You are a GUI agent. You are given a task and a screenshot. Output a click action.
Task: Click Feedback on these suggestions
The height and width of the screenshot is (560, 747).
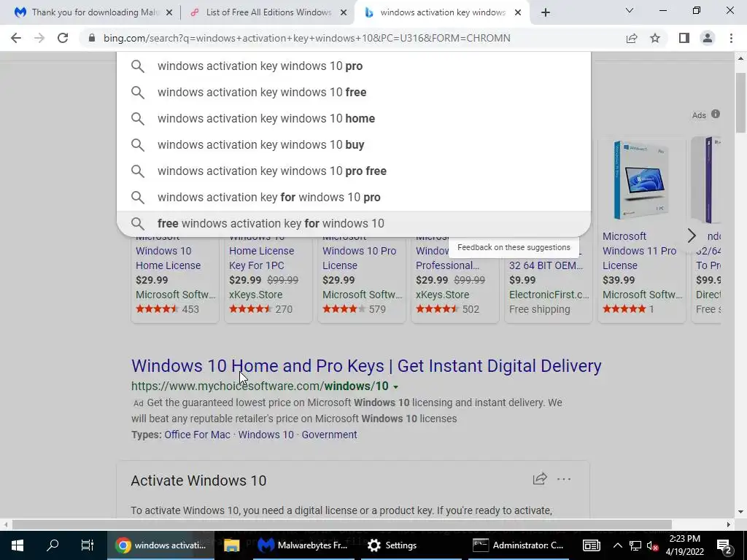(514, 247)
